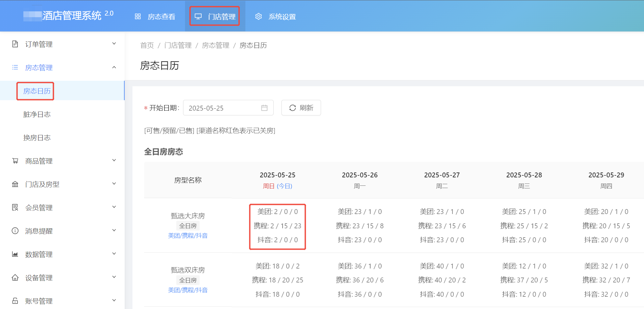
Task: Open the 数据管理 sidebar menu
Action: (62, 254)
